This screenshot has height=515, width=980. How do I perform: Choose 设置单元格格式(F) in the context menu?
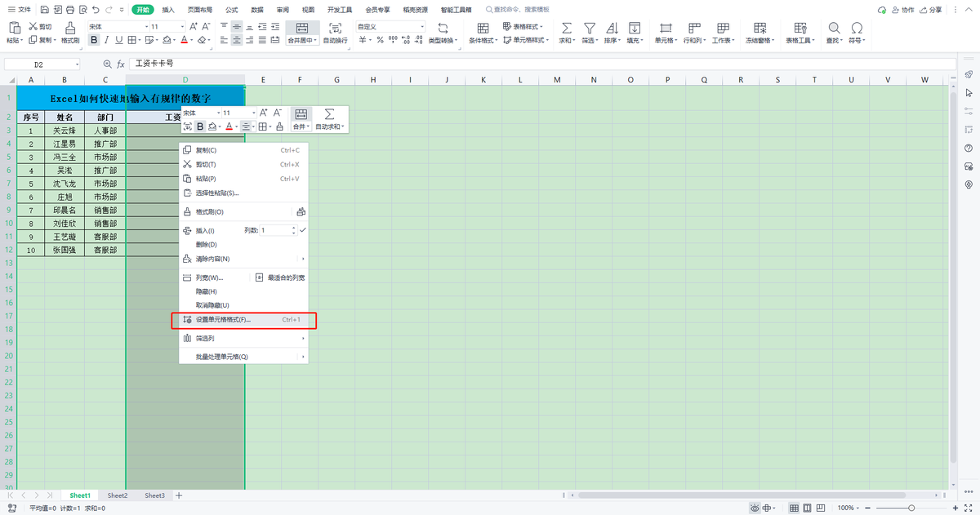(243, 320)
